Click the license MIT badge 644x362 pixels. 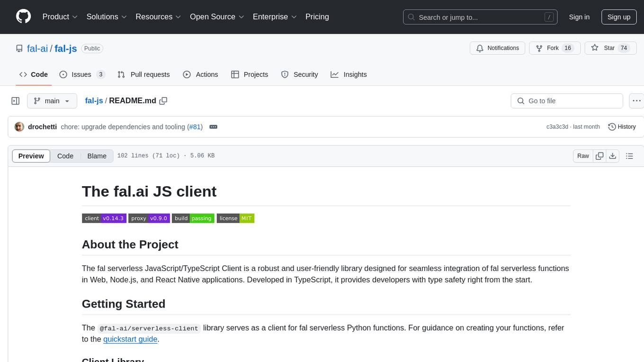point(235,218)
